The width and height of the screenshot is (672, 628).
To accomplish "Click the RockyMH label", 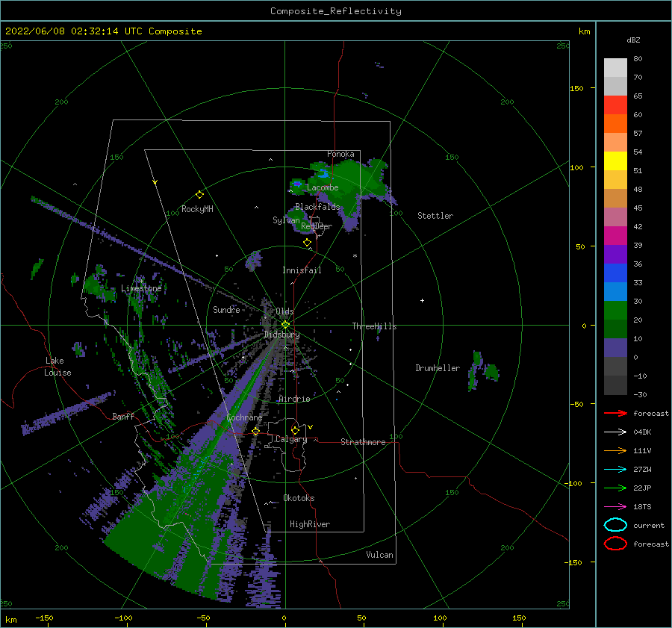I will point(197,209).
